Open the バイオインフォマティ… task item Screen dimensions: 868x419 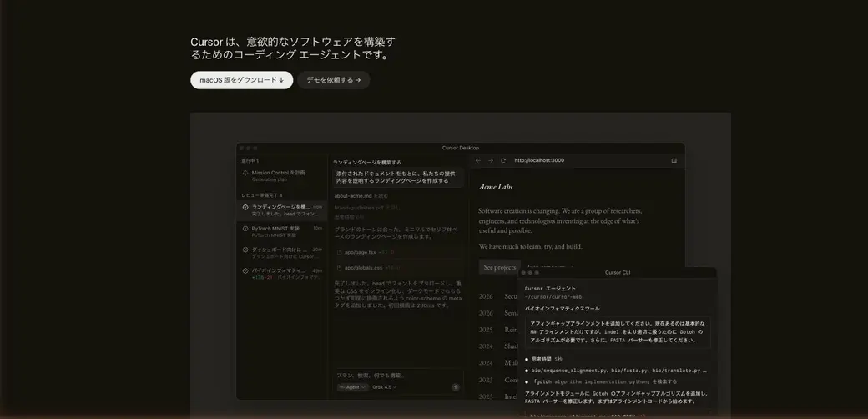282,274
